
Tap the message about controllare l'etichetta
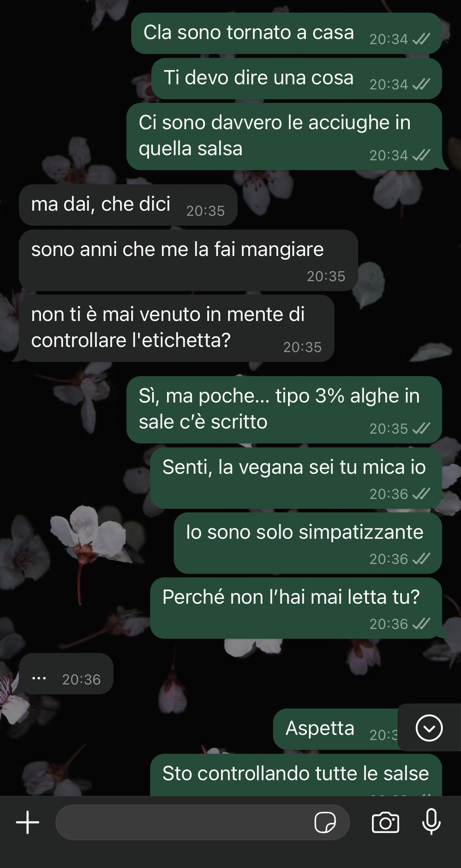point(177,328)
